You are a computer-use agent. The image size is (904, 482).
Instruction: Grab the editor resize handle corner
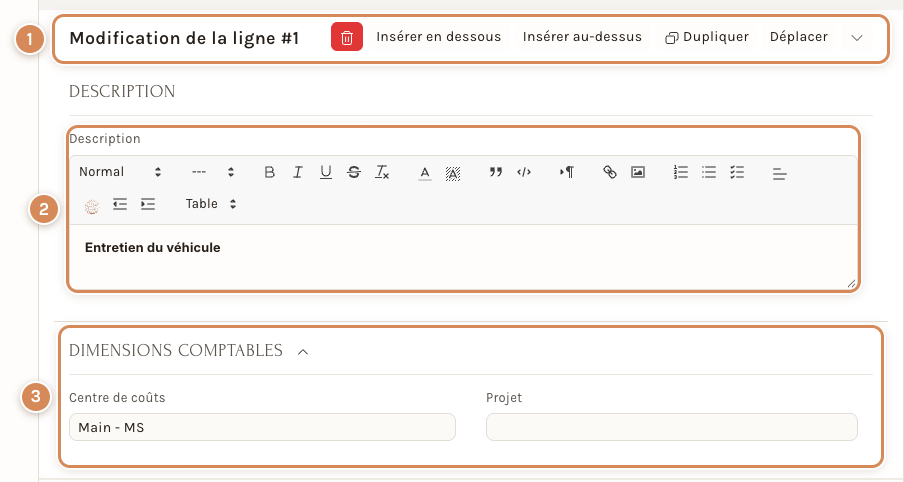click(x=852, y=283)
